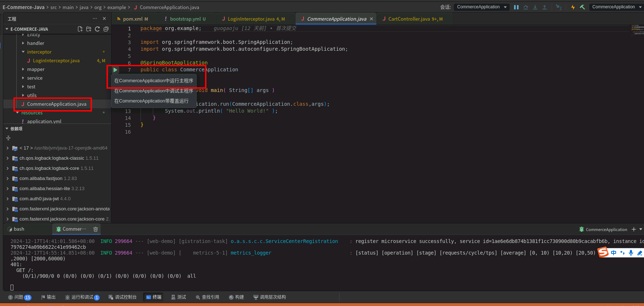Add a new terminal with plus icon
644x306 pixels.
click(633, 229)
